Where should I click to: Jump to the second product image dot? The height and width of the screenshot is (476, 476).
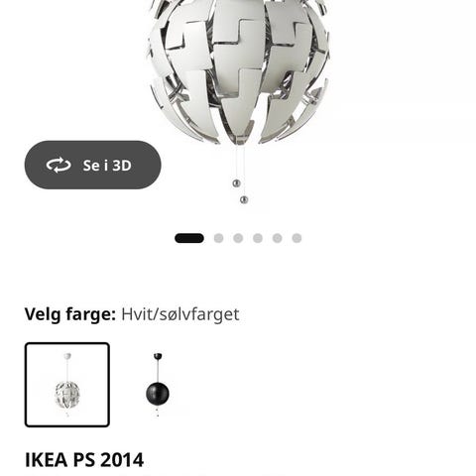218,238
